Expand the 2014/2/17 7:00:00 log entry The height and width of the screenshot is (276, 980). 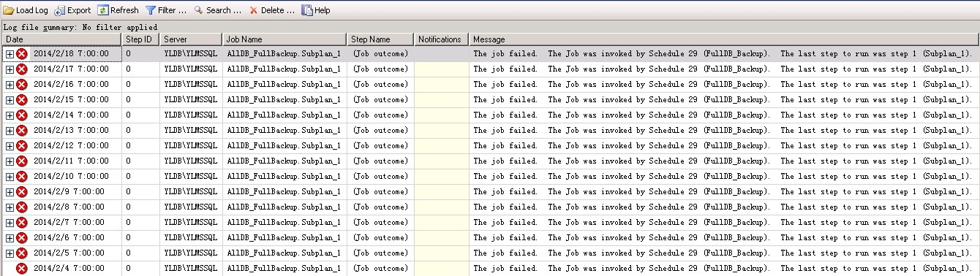click(10, 69)
